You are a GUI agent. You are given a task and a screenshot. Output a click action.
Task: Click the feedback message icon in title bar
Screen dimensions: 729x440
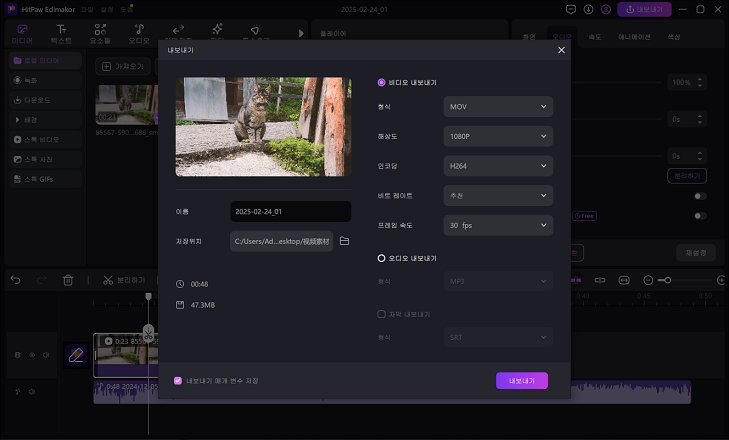click(571, 9)
